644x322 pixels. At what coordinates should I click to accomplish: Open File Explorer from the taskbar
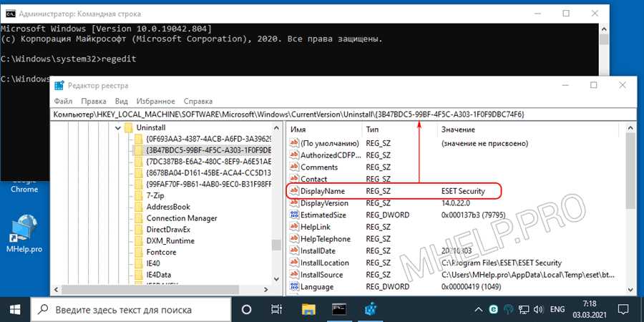[x=308, y=309]
